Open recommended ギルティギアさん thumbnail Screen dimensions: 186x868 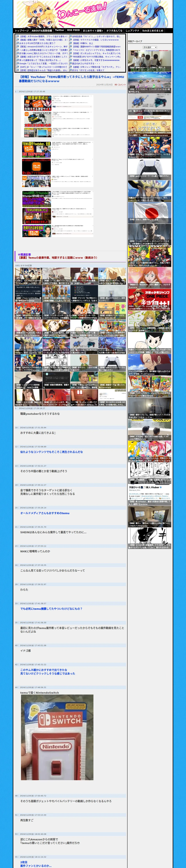(x=112, y=276)
